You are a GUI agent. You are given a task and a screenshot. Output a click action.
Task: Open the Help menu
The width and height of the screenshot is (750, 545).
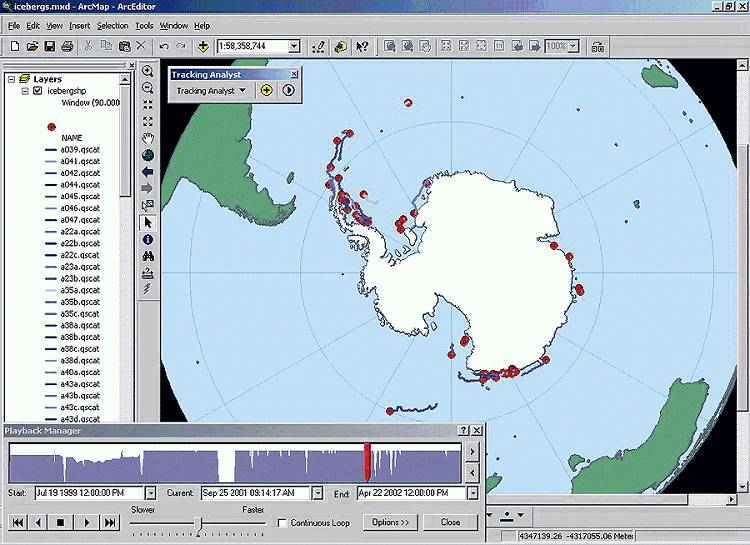pyautogui.click(x=202, y=26)
